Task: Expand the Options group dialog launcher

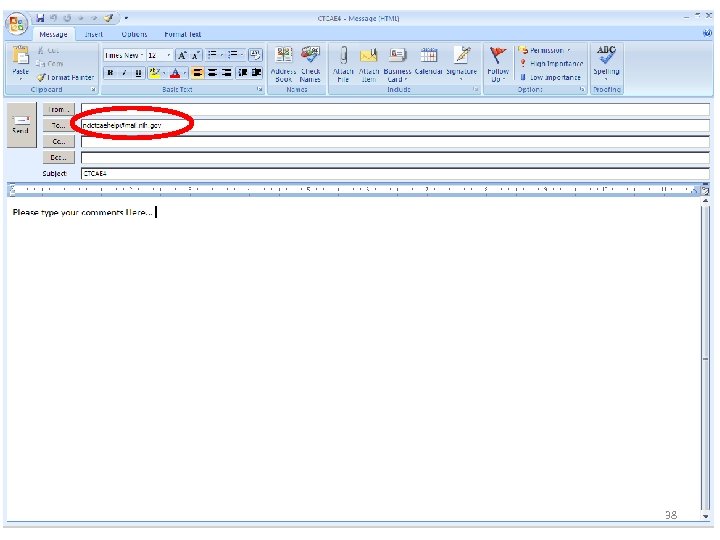Action: tap(582, 90)
